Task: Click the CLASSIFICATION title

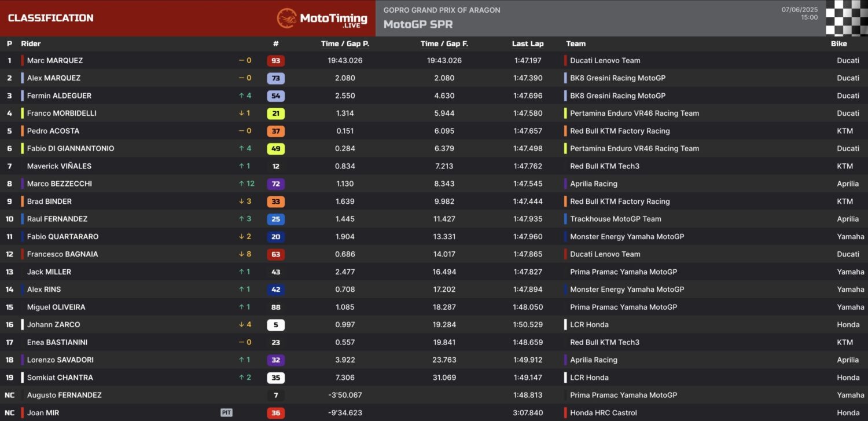Action: click(x=50, y=18)
